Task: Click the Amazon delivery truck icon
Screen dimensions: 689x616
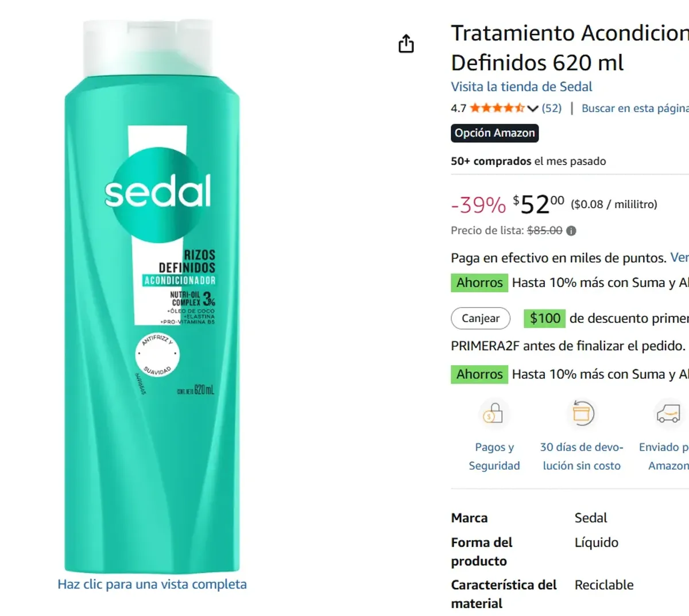Action: coord(668,413)
